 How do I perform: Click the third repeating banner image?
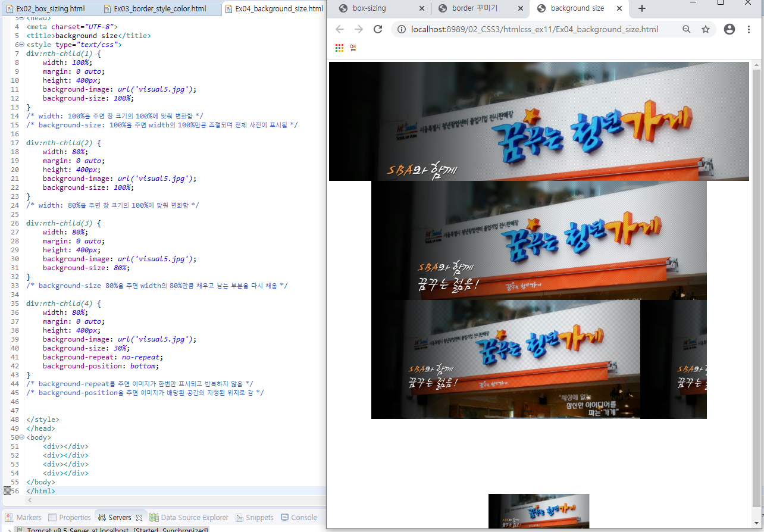coord(539,359)
